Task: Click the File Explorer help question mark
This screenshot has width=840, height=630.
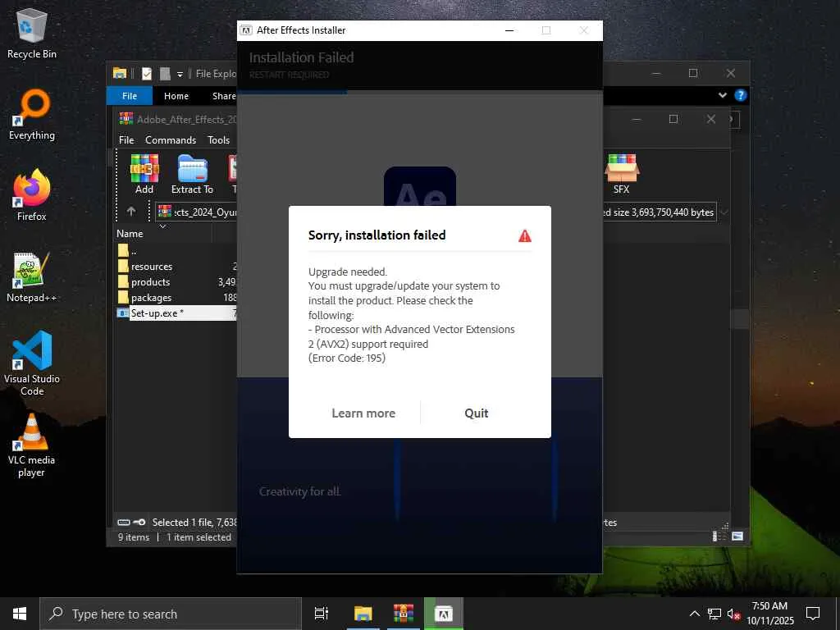Action: coord(741,95)
